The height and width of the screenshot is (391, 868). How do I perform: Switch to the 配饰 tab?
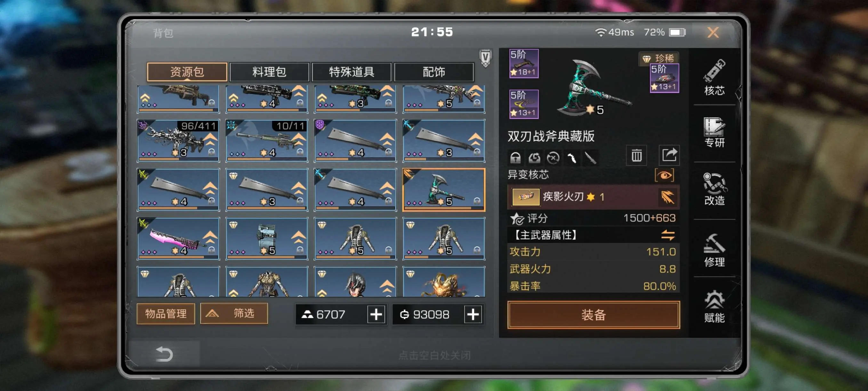pyautogui.click(x=434, y=72)
